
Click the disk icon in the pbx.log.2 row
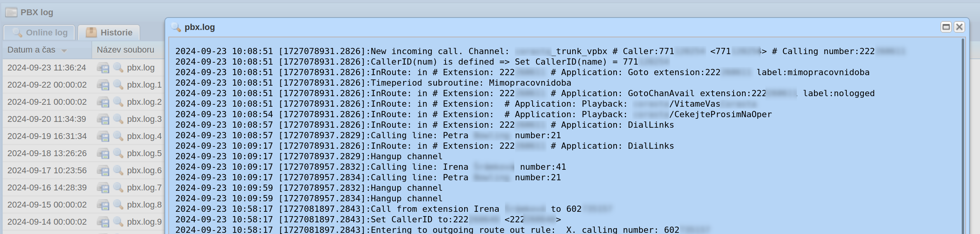tap(103, 102)
